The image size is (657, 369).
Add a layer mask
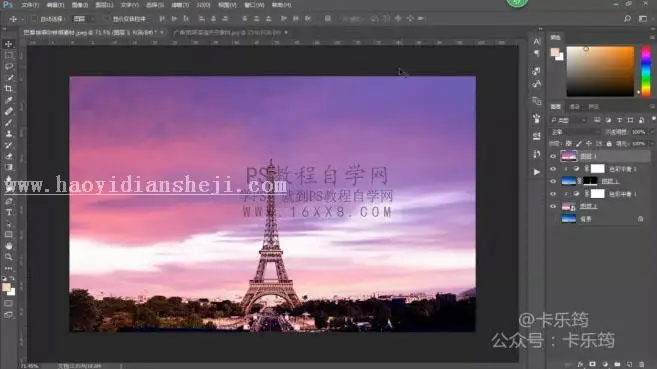click(592, 364)
